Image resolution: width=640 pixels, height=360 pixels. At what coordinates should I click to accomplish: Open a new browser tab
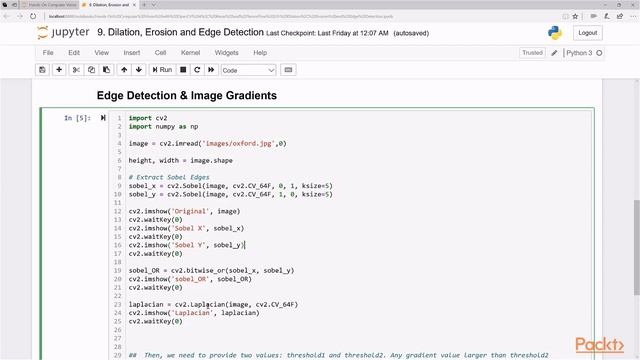click(144, 5)
